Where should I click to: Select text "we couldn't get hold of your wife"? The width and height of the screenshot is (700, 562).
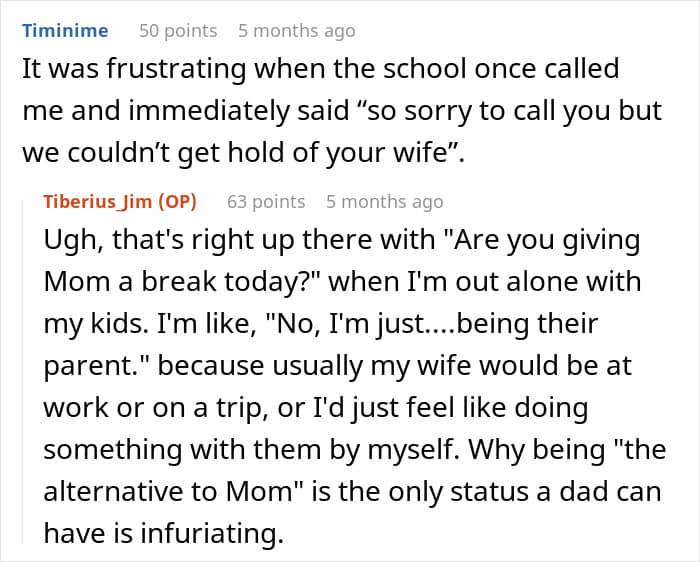(x=235, y=153)
